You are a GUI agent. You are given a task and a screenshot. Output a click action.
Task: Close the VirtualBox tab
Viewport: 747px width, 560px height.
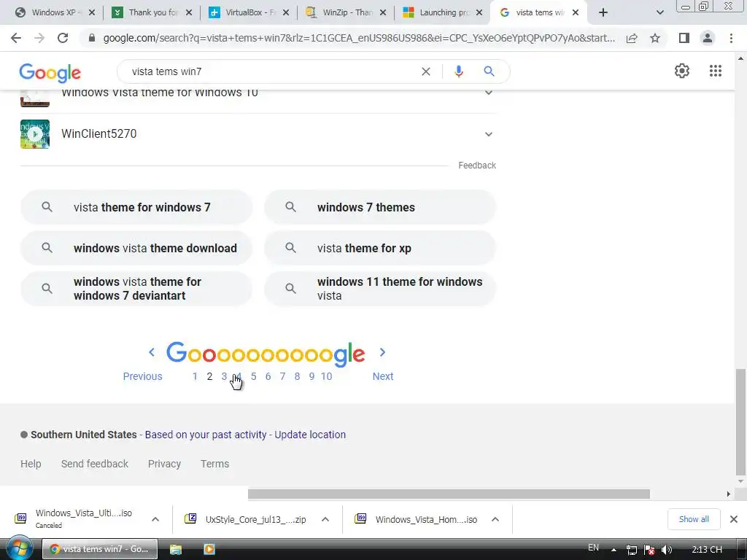286,12
